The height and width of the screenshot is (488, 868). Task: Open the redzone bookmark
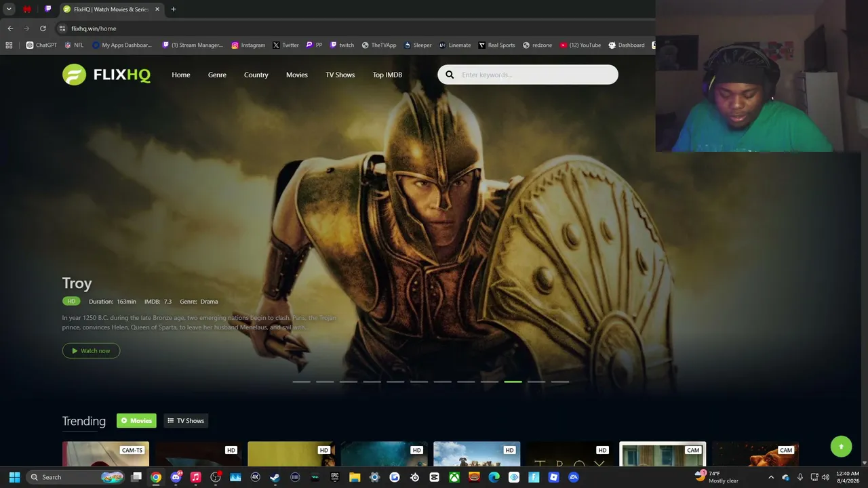[537, 45]
